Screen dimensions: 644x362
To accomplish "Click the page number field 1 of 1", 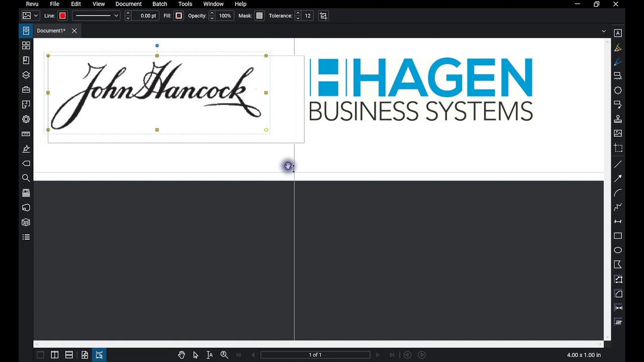I will [315, 355].
